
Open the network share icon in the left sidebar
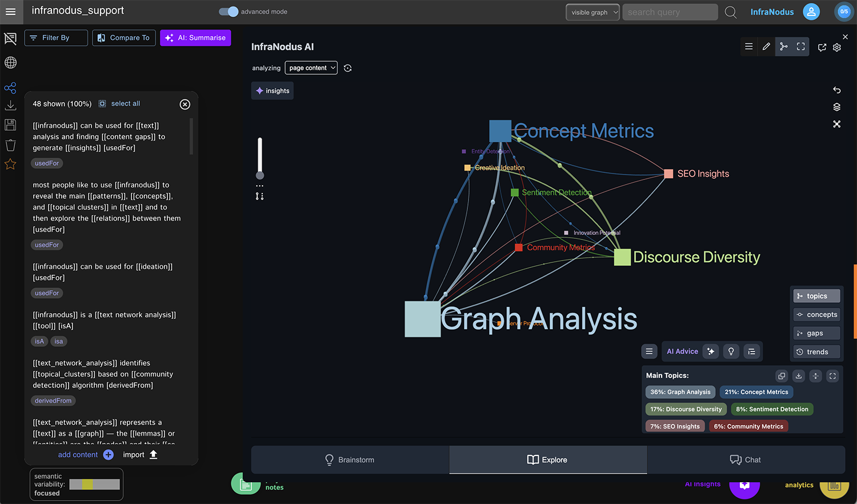coord(10,87)
